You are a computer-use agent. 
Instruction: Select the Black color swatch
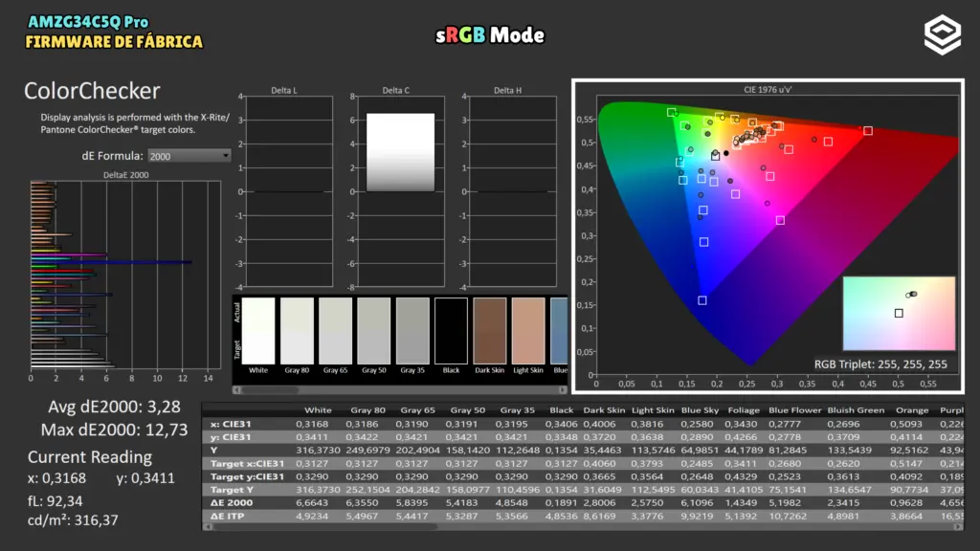click(x=452, y=330)
